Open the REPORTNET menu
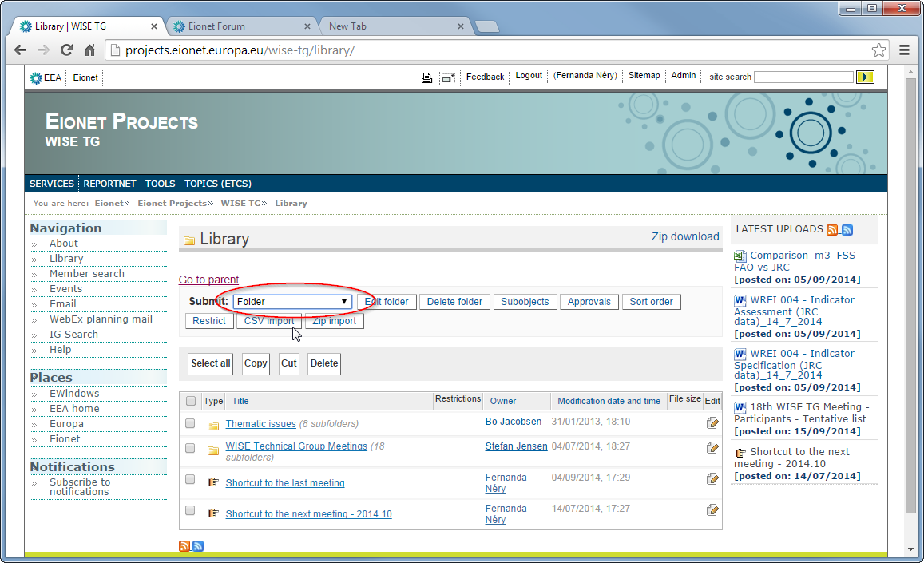The height and width of the screenshot is (563, 924). tap(109, 184)
